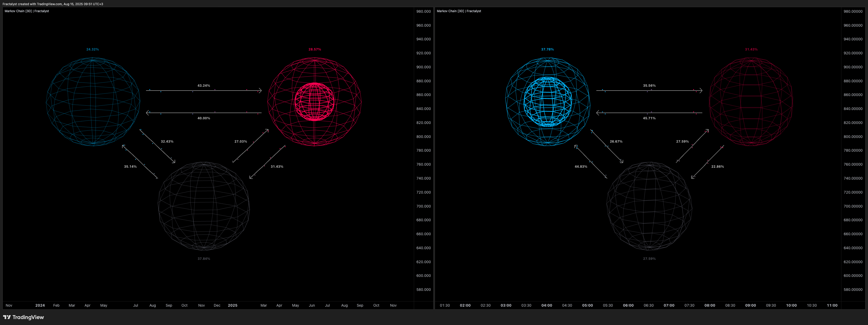
Task: Click the TradingView logo at bottom
Action: point(23,317)
